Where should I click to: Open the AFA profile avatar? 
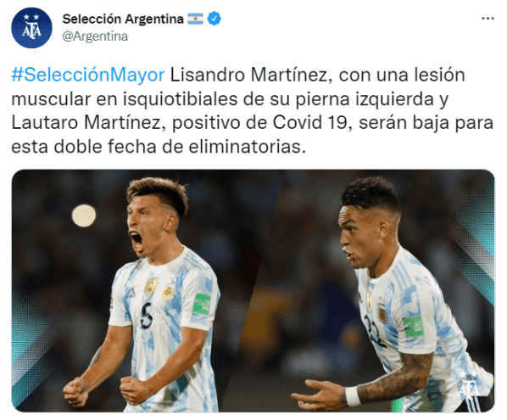pos(31,28)
